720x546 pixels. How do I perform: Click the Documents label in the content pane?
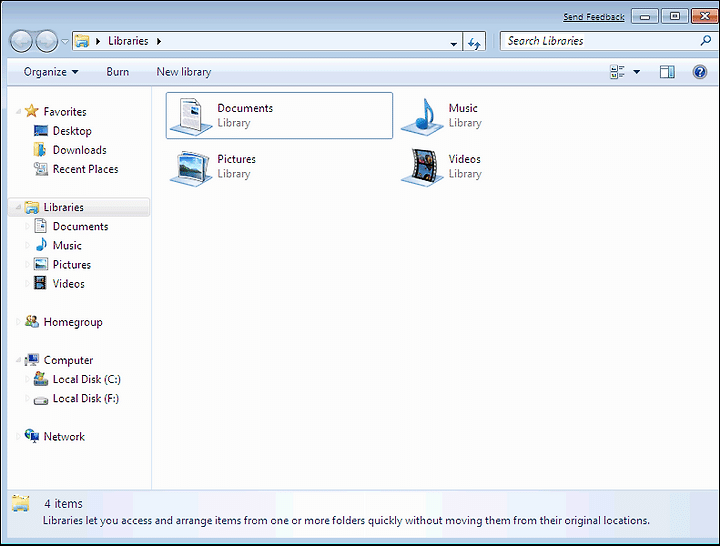pyautogui.click(x=245, y=108)
